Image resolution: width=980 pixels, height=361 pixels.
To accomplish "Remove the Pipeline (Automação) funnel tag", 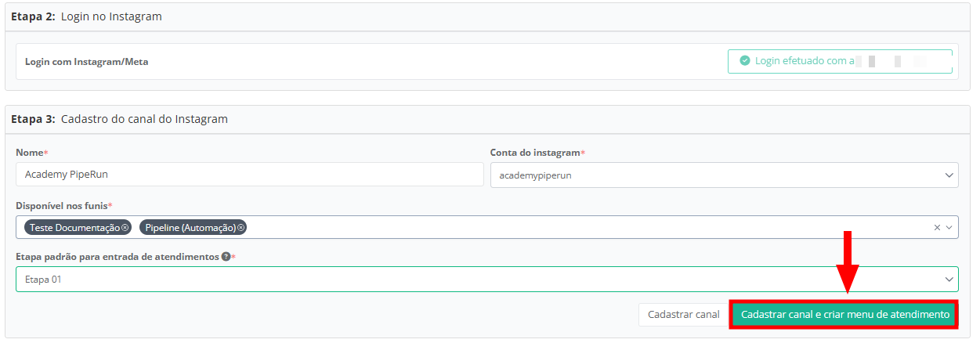I will 241,228.
